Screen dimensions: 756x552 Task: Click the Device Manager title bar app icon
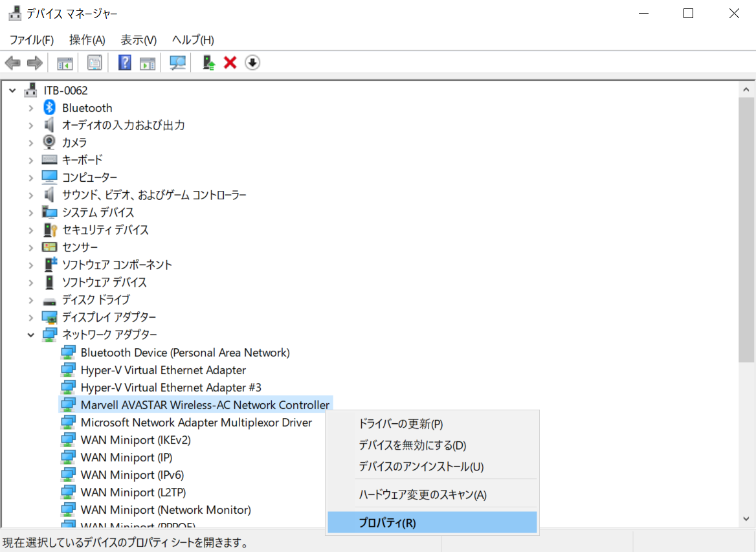tap(14, 14)
